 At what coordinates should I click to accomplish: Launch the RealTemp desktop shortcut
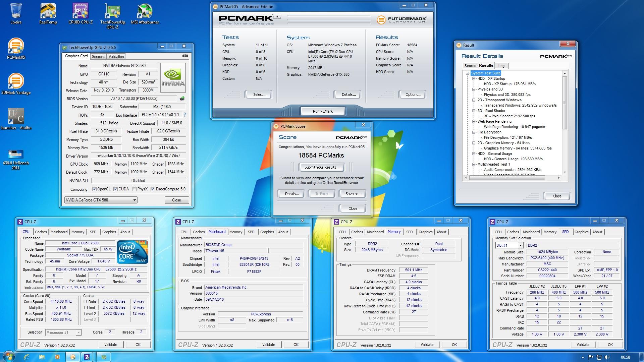tap(48, 14)
